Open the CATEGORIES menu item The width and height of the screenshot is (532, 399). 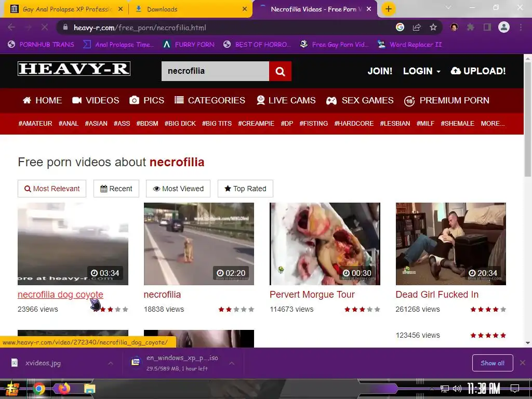pyautogui.click(x=210, y=100)
